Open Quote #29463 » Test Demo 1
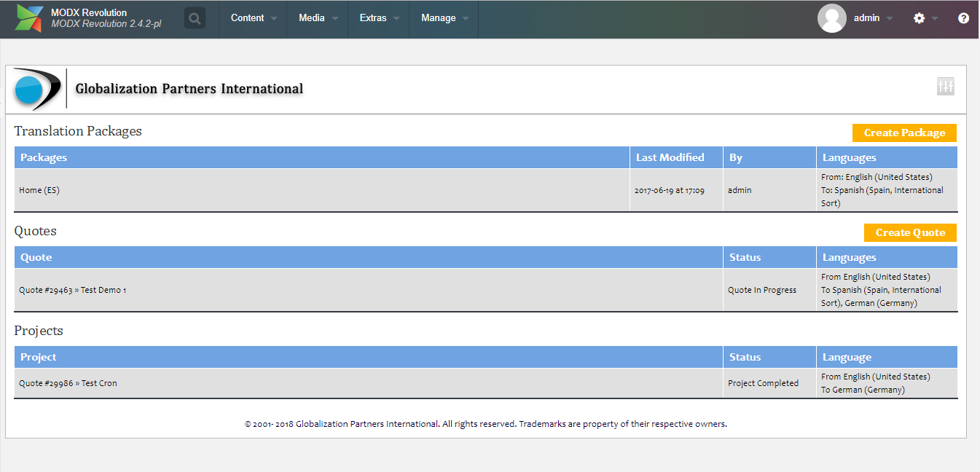The width and height of the screenshot is (980, 472). pyautogui.click(x=73, y=290)
